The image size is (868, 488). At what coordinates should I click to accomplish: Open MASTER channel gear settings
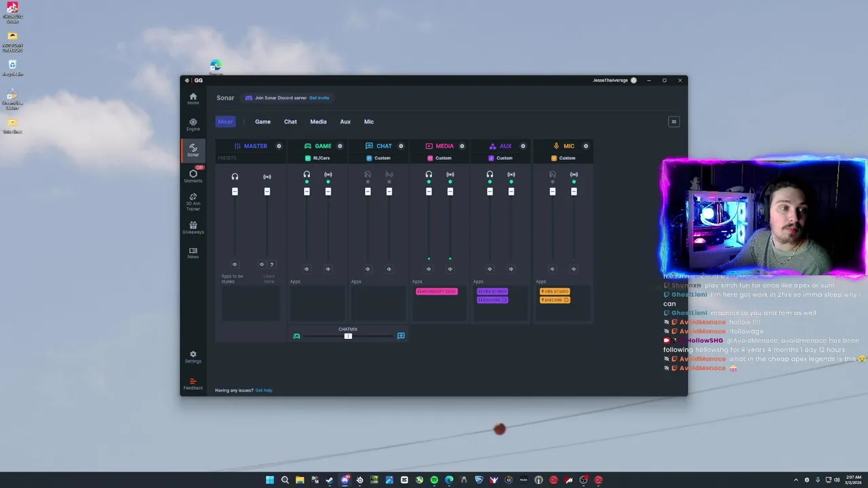(x=279, y=146)
